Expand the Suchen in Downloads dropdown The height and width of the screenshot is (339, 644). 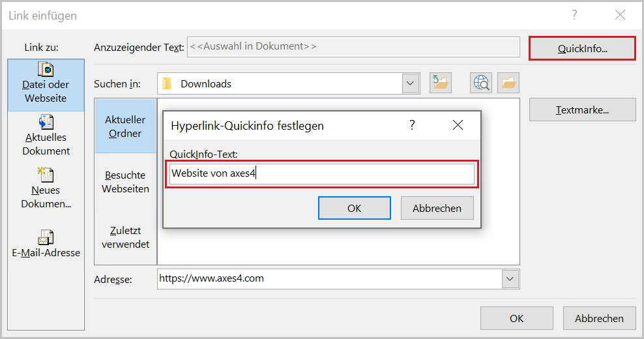[410, 83]
